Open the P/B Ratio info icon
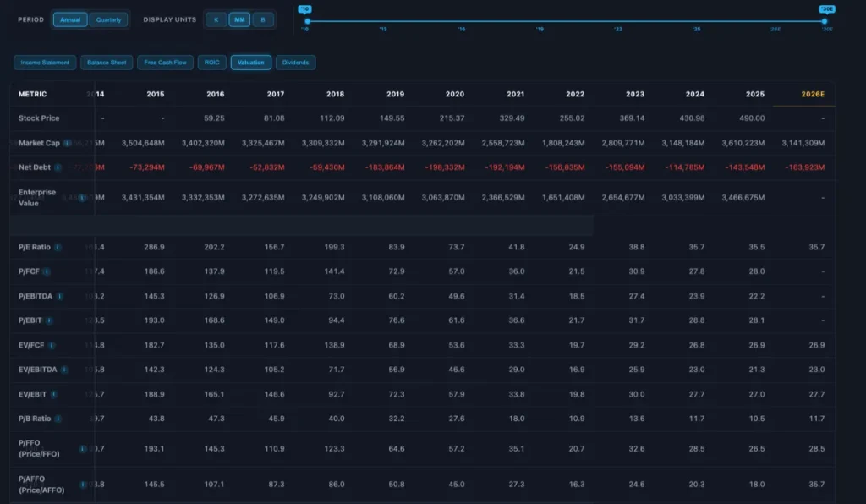Image resolution: width=866 pixels, height=504 pixels. point(58,419)
